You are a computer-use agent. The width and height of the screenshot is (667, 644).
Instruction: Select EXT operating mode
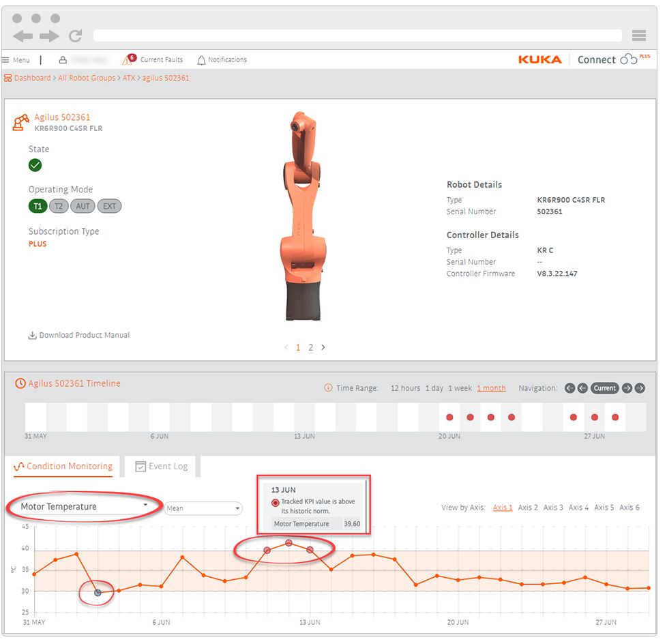click(109, 206)
